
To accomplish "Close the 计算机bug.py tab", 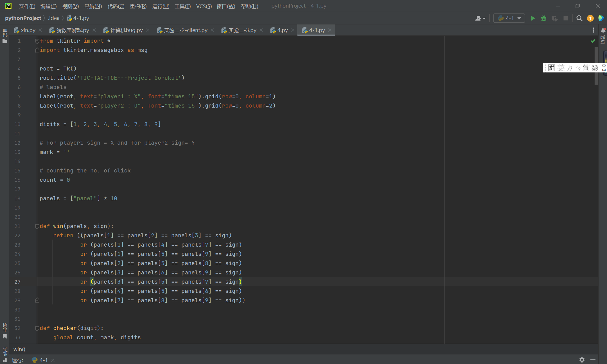I will [148, 30].
